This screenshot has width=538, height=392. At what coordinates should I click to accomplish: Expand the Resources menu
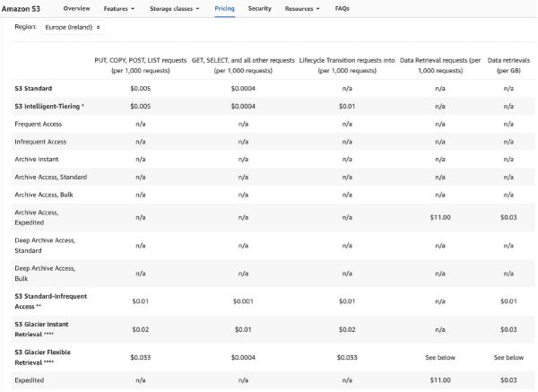302,9
